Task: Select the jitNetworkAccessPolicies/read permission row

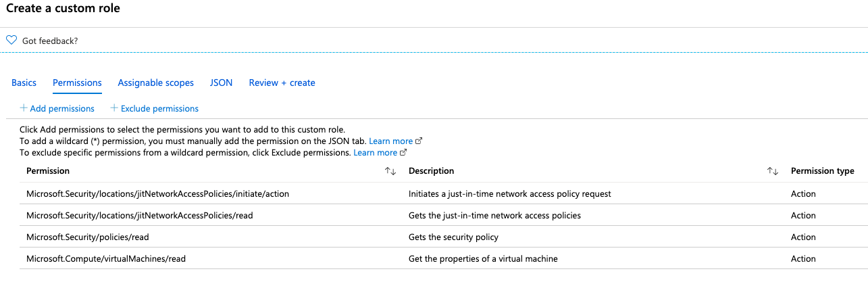Action: 140,216
